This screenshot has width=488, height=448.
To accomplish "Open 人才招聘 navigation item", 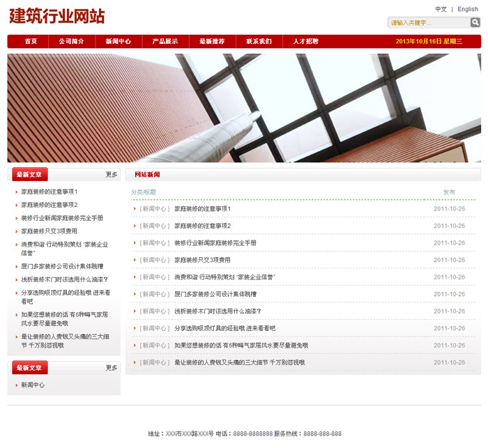I will tap(305, 41).
